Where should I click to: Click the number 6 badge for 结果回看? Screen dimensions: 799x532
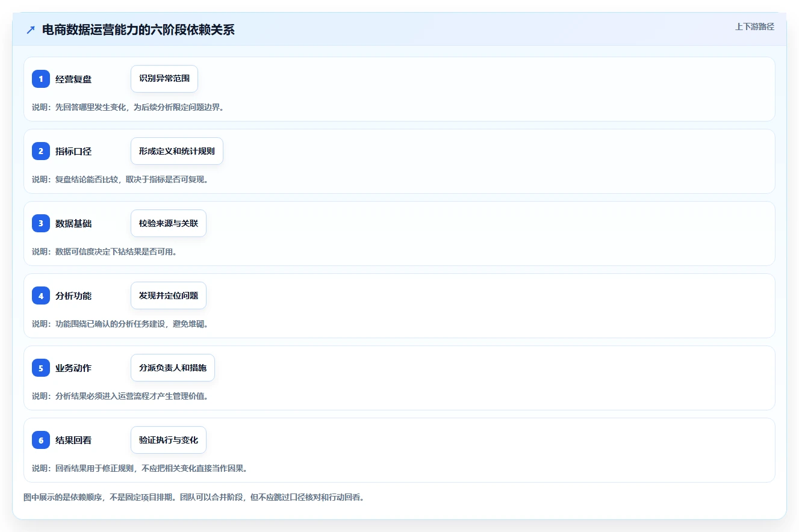[x=41, y=440]
